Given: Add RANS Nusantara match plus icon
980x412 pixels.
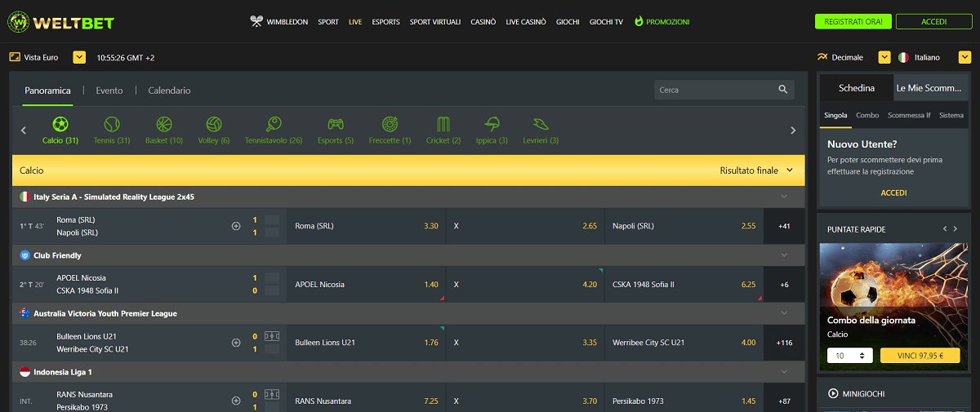Looking at the screenshot, I should (236, 401).
